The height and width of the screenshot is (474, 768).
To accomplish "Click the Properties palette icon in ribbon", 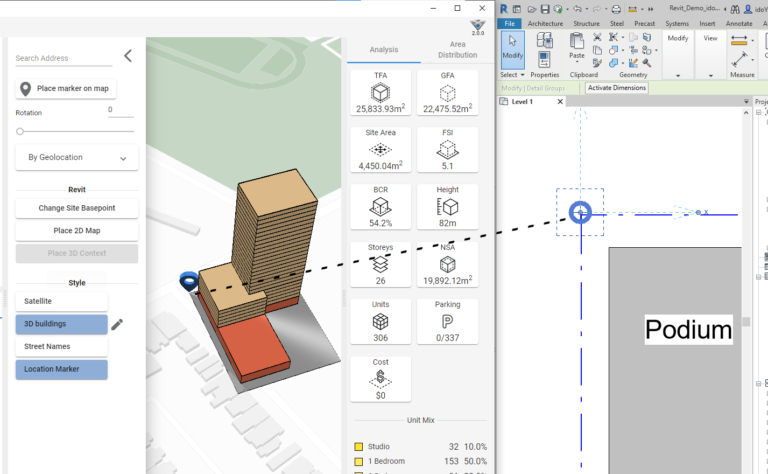I will click(x=544, y=59).
